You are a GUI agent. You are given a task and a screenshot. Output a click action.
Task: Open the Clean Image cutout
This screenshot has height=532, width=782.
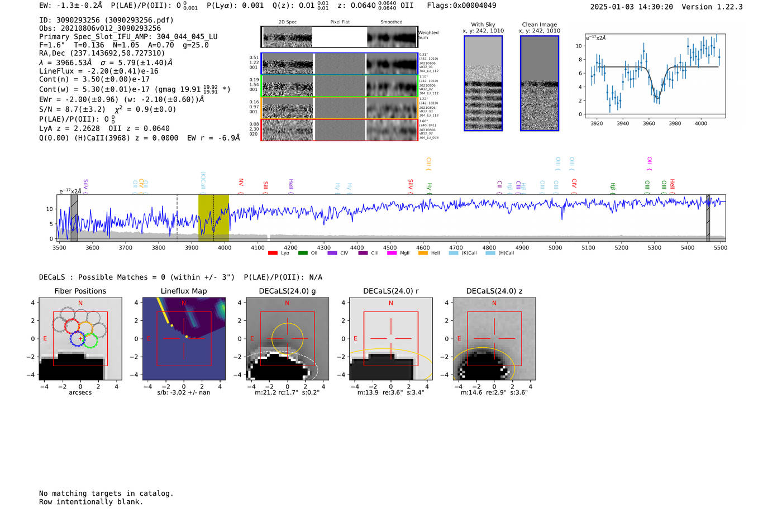[539, 83]
